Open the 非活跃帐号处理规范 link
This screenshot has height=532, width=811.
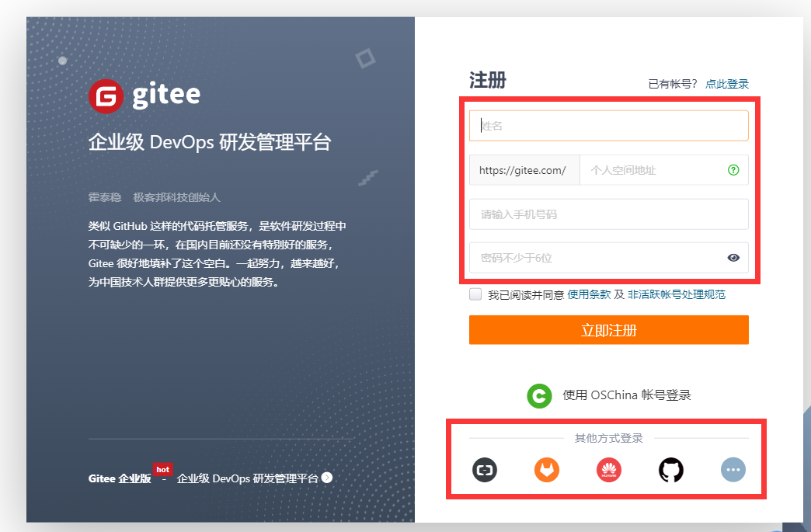point(676,294)
